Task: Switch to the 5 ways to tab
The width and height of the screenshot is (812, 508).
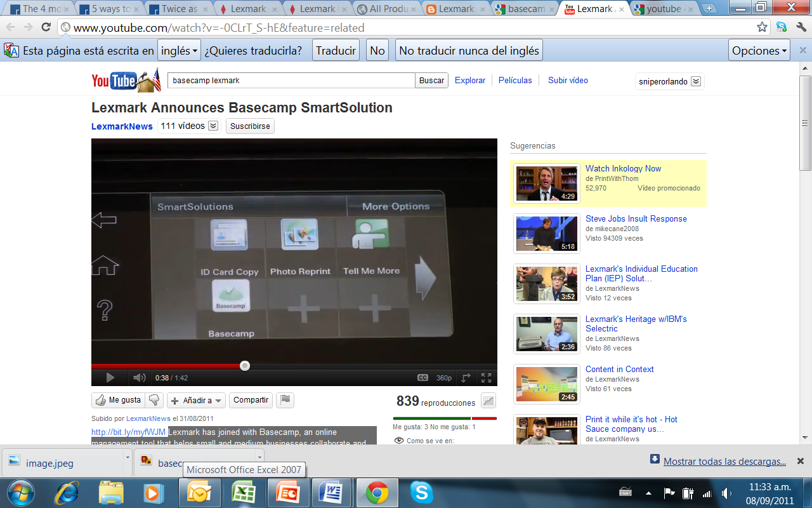Action: pos(109,9)
